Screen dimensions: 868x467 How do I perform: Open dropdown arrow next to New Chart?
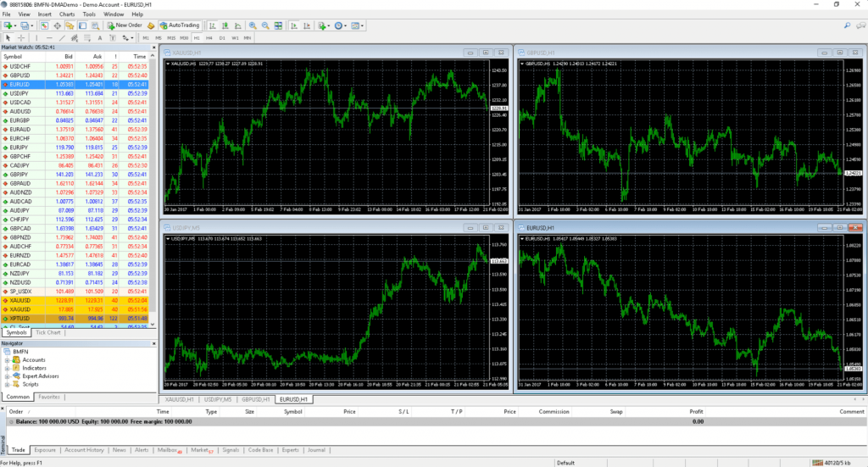(15, 25)
